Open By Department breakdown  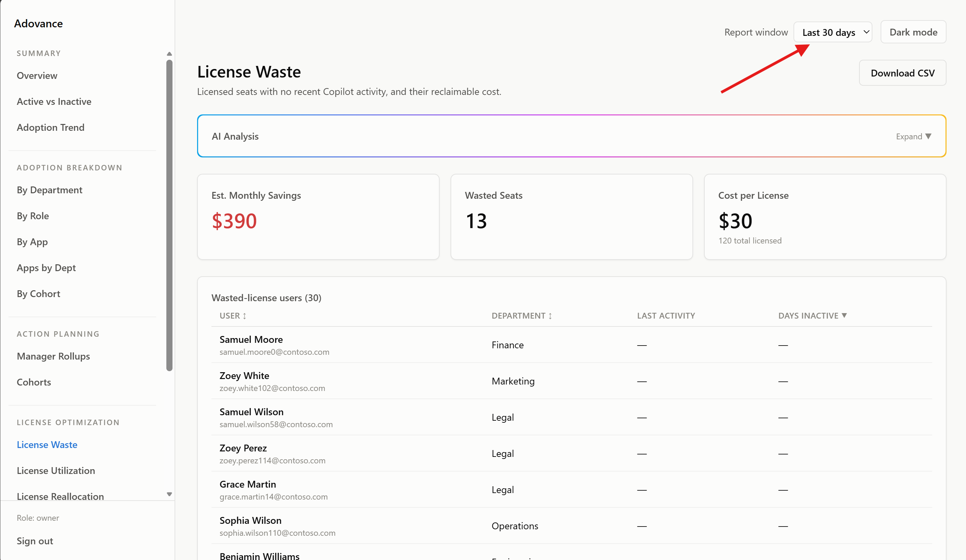coord(50,190)
